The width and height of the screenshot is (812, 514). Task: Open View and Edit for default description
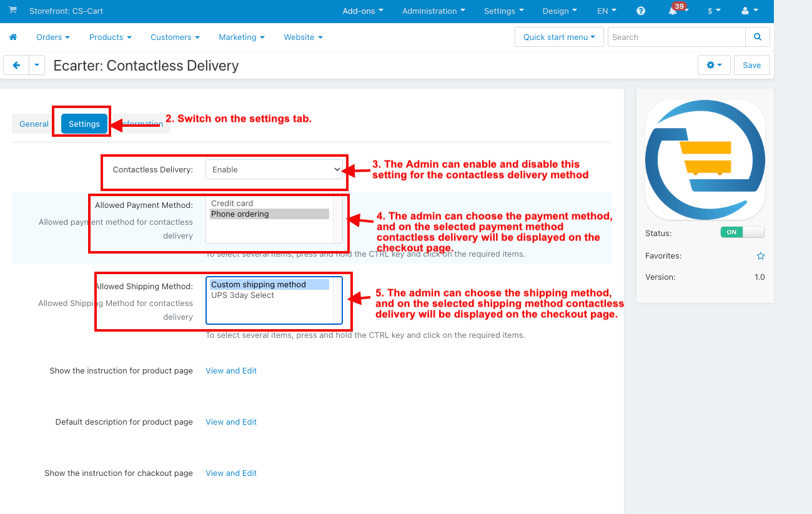tap(231, 422)
